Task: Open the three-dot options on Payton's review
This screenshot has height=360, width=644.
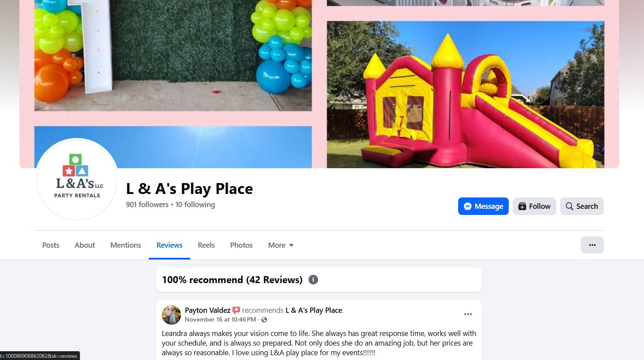Action: coord(468,314)
